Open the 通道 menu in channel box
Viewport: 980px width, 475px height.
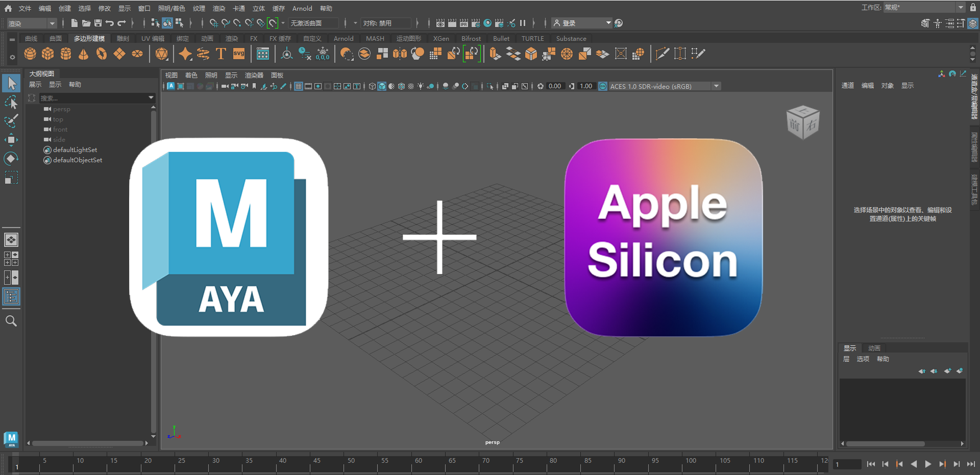848,86
